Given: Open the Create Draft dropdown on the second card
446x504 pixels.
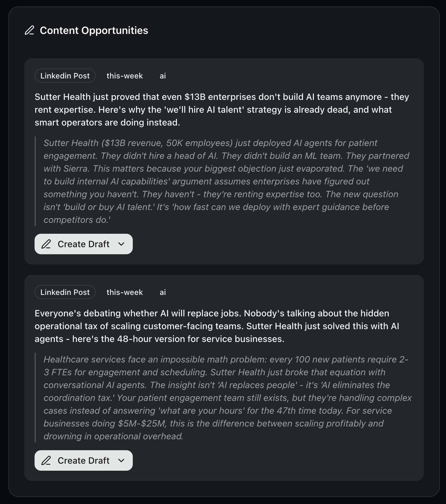Looking at the screenshot, I should point(122,460).
